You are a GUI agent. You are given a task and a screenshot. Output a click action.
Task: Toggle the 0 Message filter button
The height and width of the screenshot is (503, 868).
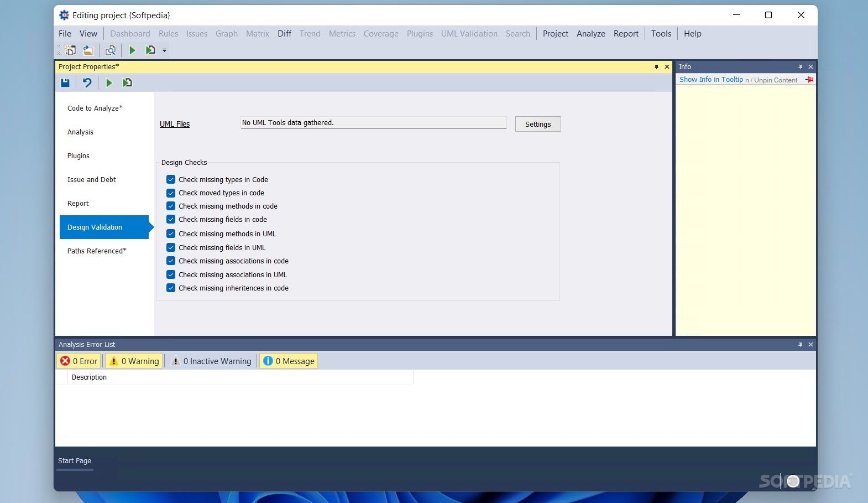(x=289, y=361)
